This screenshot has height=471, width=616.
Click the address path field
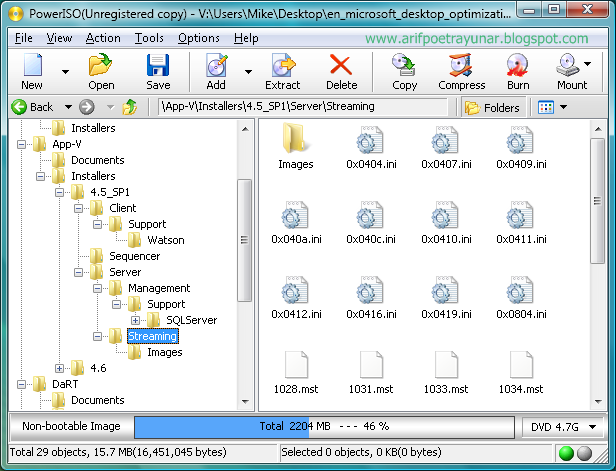point(303,106)
